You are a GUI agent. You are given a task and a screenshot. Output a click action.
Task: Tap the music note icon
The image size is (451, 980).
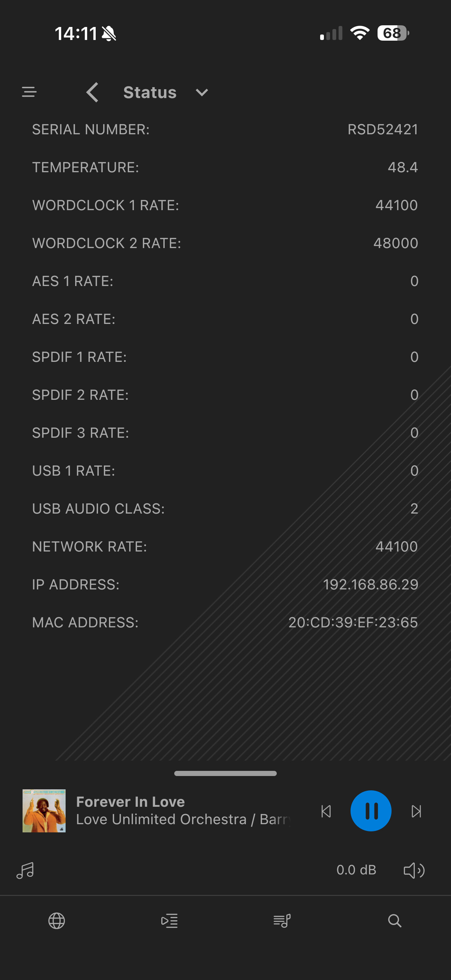26,870
